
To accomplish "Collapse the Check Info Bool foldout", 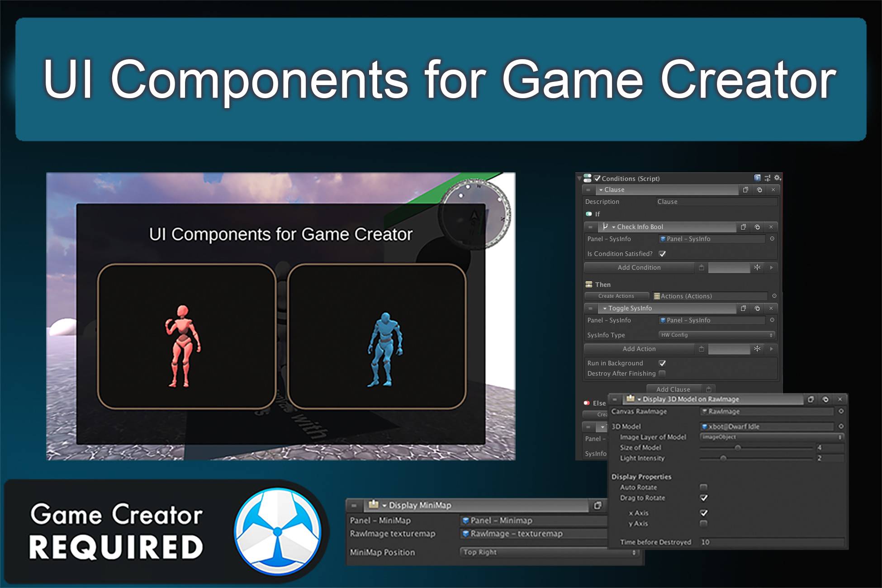I will [614, 227].
